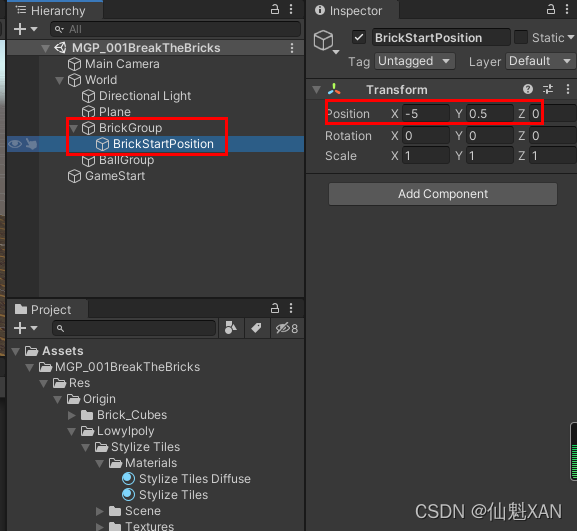This screenshot has height=531, width=577.
Task: Click the Position X field
Action: (x=426, y=114)
